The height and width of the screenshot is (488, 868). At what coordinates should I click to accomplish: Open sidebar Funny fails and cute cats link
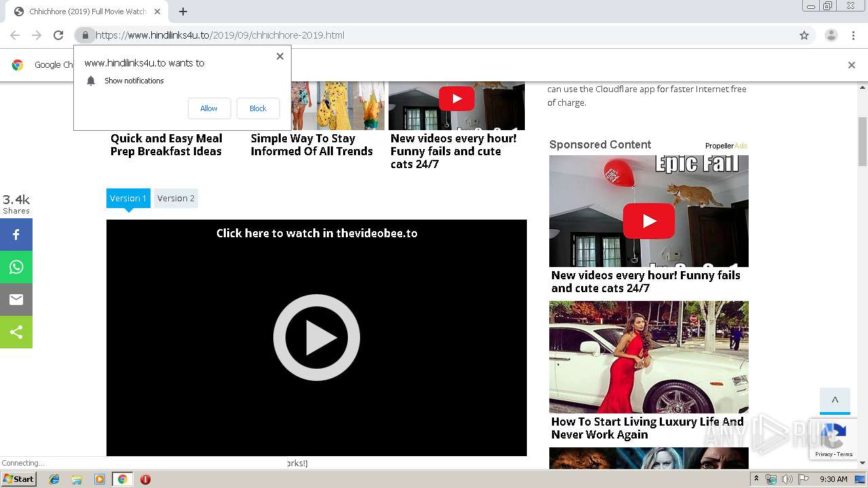[646, 281]
